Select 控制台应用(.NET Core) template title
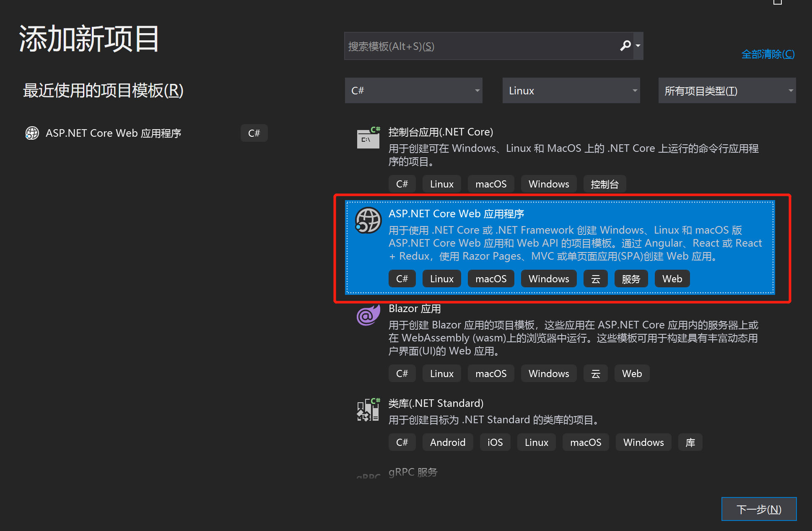This screenshot has height=531, width=812. (441, 132)
